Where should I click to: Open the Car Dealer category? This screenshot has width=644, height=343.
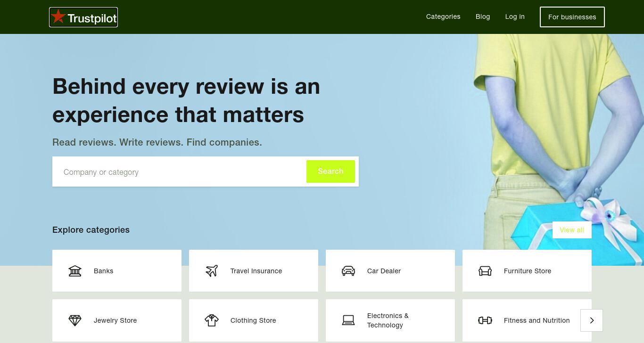[390, 271]
